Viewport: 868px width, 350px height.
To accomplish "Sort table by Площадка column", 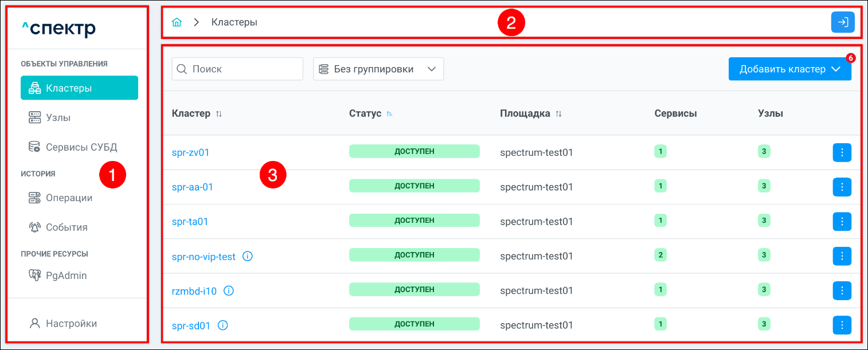I will coord(558,114).
